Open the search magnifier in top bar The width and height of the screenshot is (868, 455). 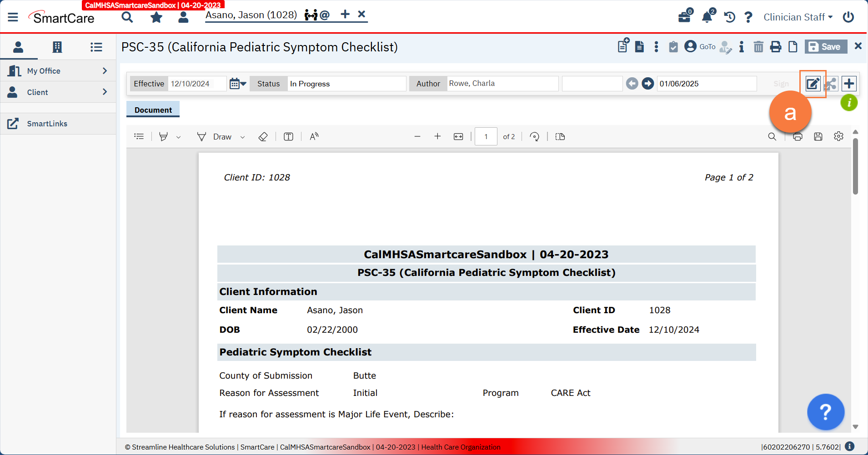tap(127, 17)
